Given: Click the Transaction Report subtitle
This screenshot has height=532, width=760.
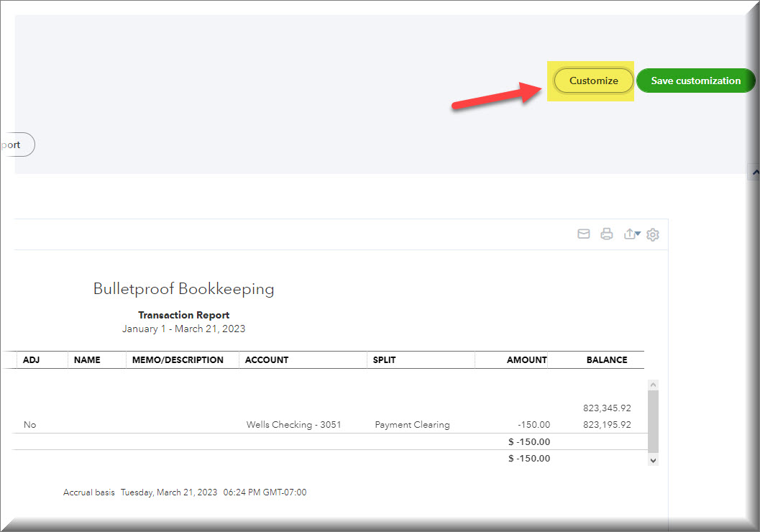Looking at the screenshot, I should (x=183, y=315).
